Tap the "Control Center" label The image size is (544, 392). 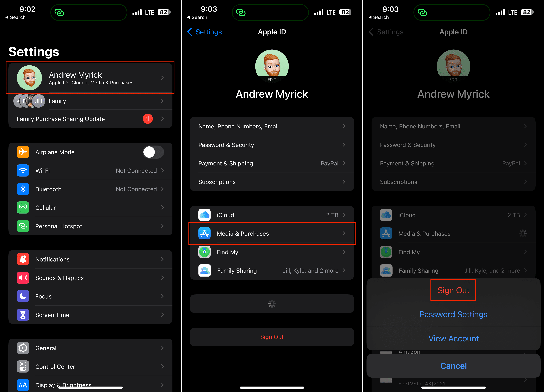click(55, 366)
